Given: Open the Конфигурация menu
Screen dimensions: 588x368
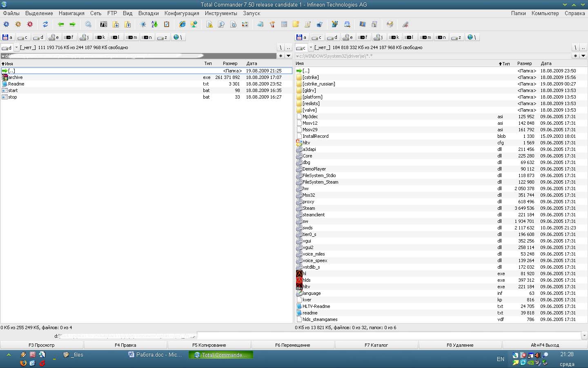Looking at the screenshot, I should click(182, 13).
